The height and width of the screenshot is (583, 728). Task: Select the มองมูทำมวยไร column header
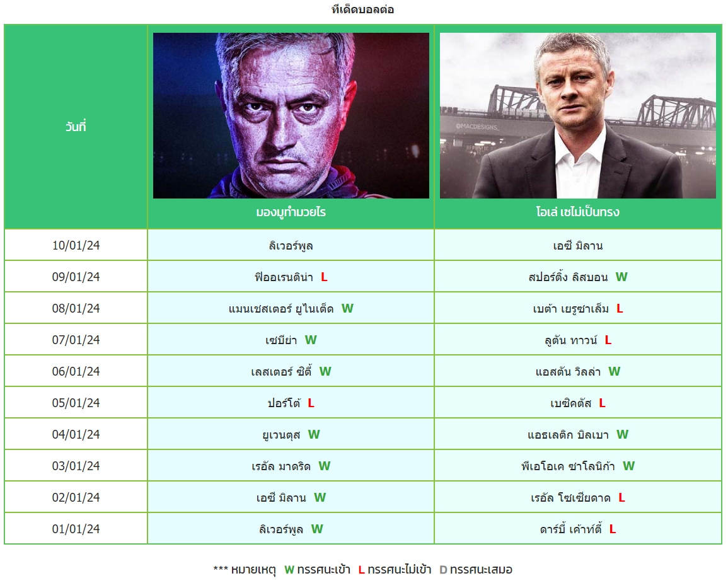pyautogui.click(x=291, y=212)
